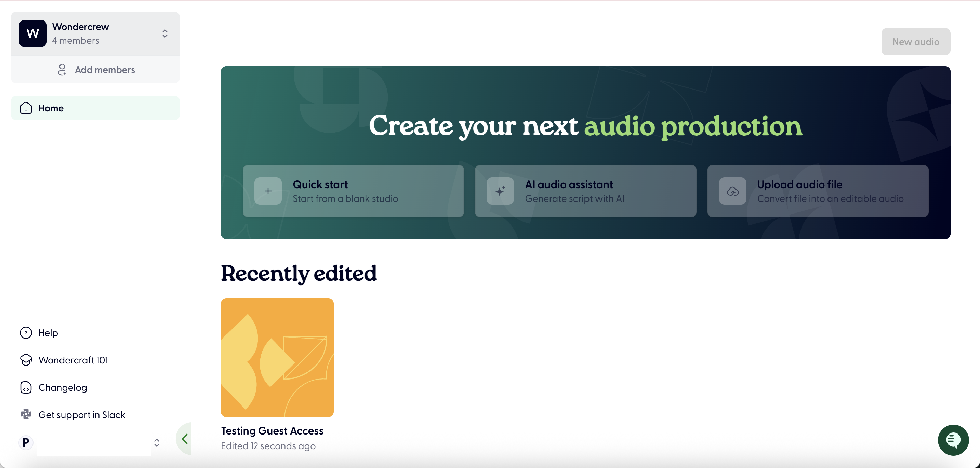
Task: Click 'Convert file into an editable audio' text
Action: point(830,199)
